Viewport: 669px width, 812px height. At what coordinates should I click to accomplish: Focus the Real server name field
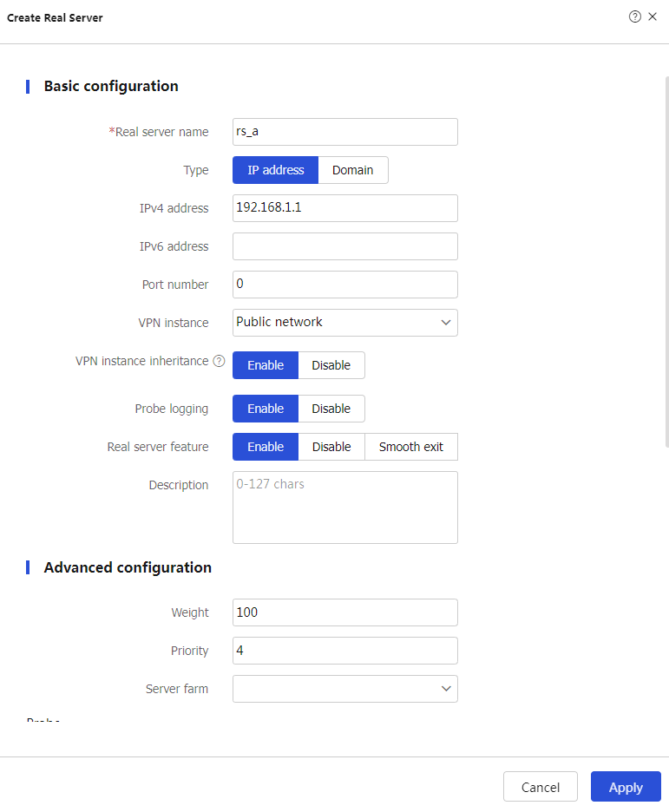345,132
